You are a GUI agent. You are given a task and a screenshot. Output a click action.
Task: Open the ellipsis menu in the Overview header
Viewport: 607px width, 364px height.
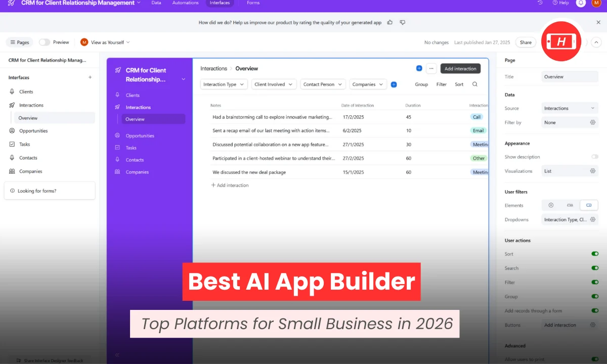[431, 68]
